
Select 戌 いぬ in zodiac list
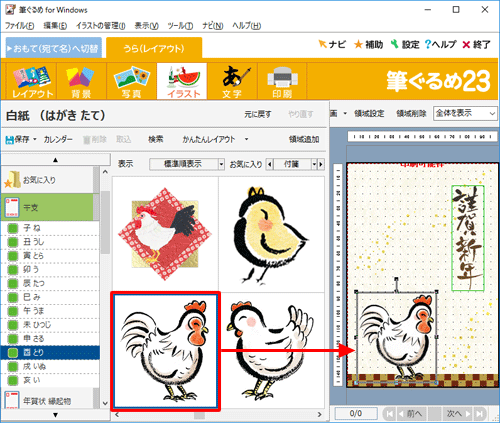(50, 367)
